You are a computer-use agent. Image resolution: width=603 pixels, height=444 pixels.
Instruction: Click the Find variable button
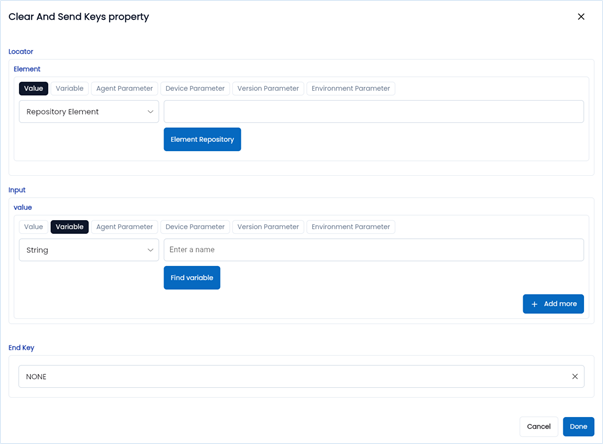[x=192, y=278]
